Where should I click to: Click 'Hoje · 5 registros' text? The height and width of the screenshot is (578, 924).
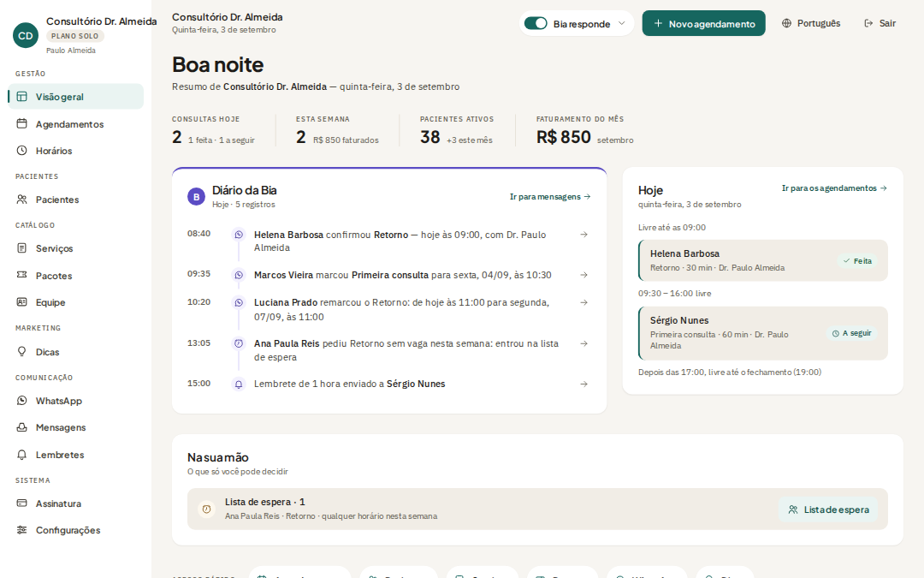[x=243, y=204]
